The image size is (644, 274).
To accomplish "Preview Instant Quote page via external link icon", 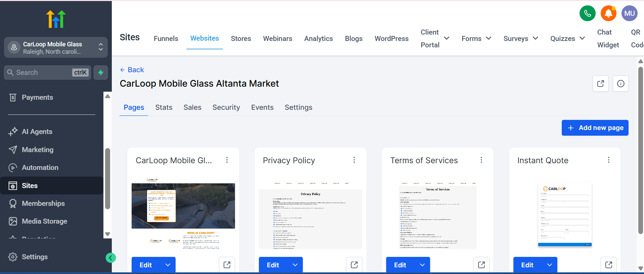I will [609, 265].
